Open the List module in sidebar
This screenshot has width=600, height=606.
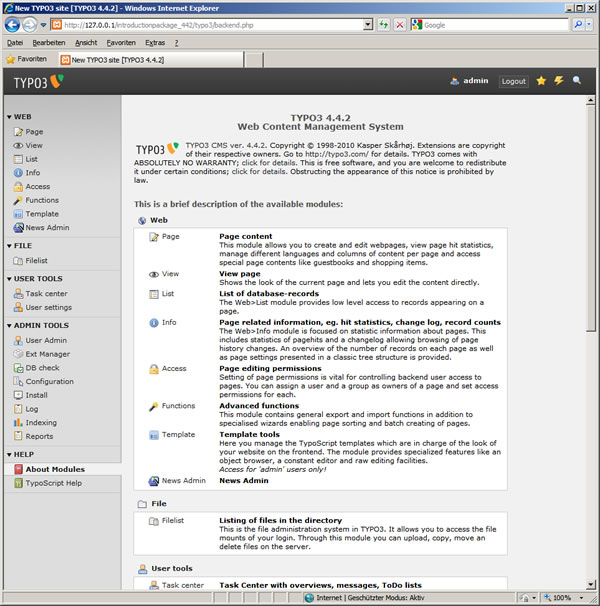point(32,159)
